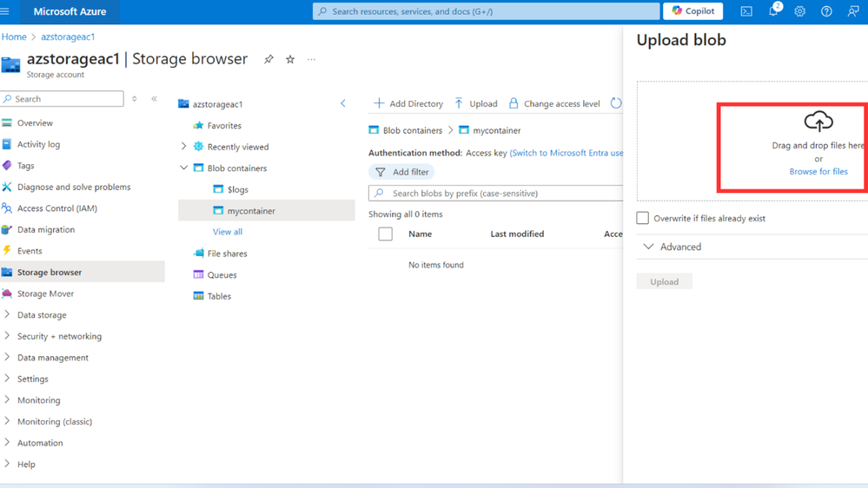Tick the select-all checkbox in header
Viewport: 868px width, 488px height.
click(x=385, y=234)
